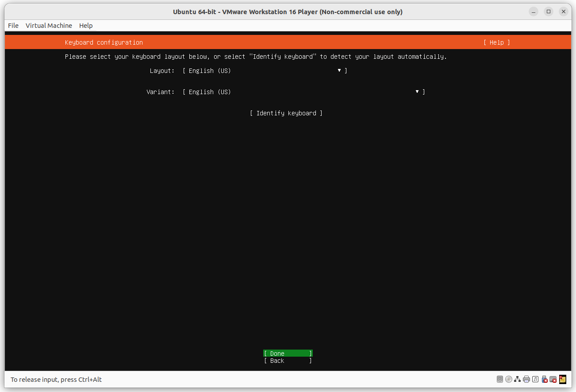Click the sound card status icon

[535, 379]
